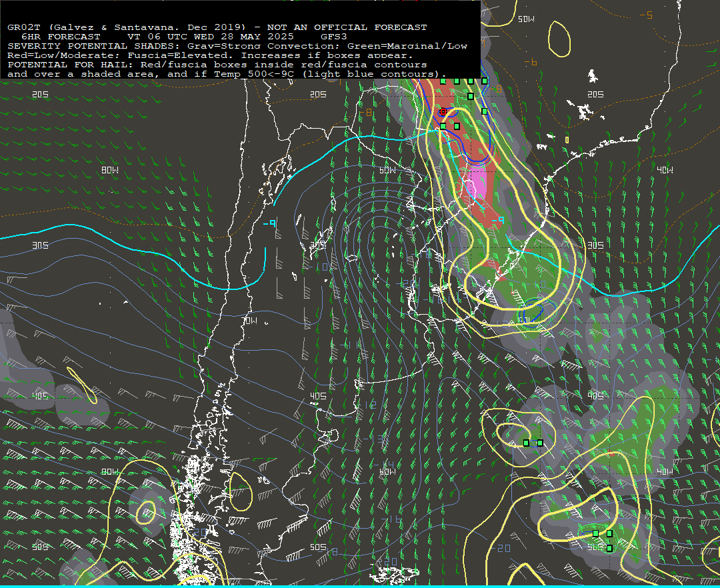The height and width of the screenshot is (588, 720).
Task: Select the cyan '-9' label beside the red shading
Action: click(x=498, y=220)
